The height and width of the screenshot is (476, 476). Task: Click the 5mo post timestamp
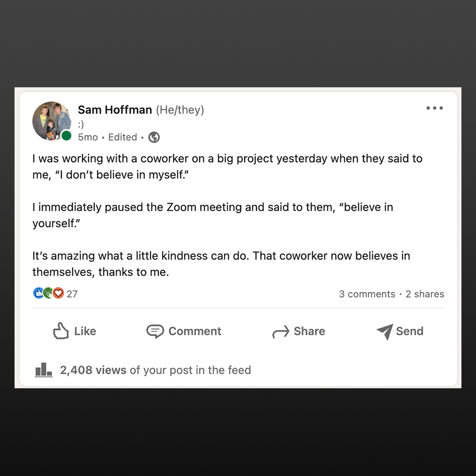coord(88,138)
